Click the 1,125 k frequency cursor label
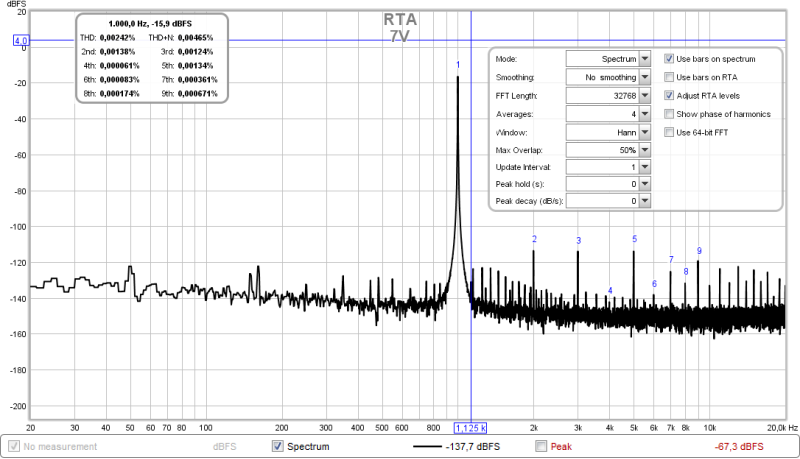The width and height of the screenshot is (800, 459). 471,427
